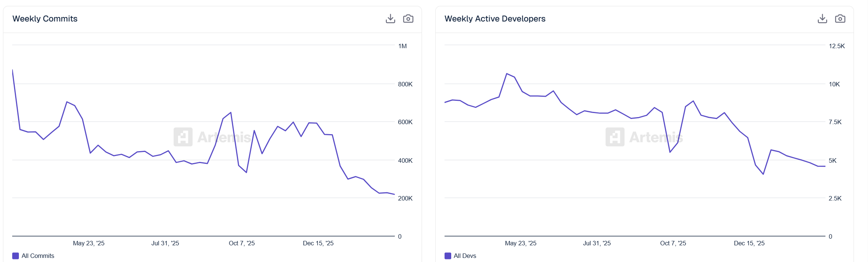Click the Artemis logo watermark on commits chart
868x262 pixels.
click(x=183, y=137)
